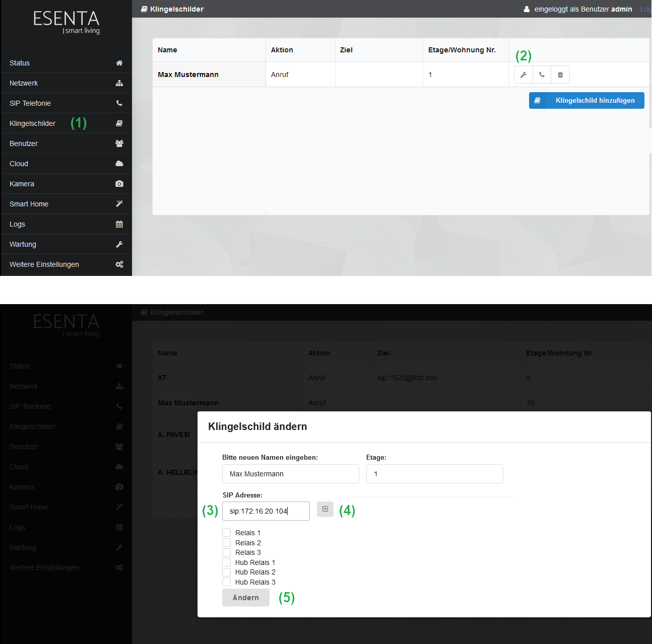The width and height of the screenshot is (652, 644).
Task: Edit Max Mustermann with the wrench icon
Action: [x=524, y=75]
